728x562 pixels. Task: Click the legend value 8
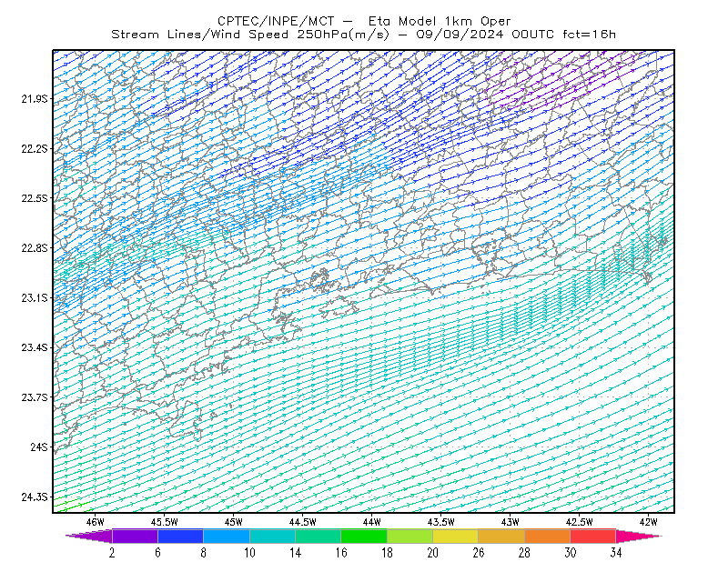(203, 553)
